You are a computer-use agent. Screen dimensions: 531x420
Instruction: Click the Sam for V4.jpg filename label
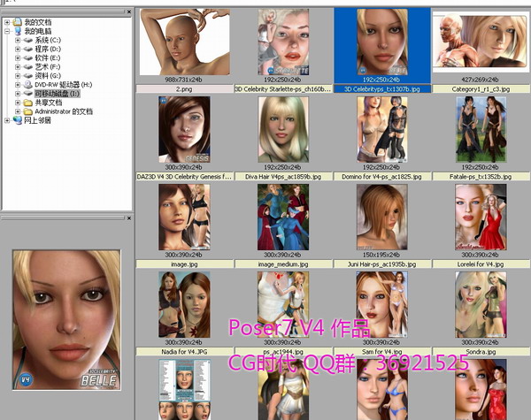pos(382,352)
